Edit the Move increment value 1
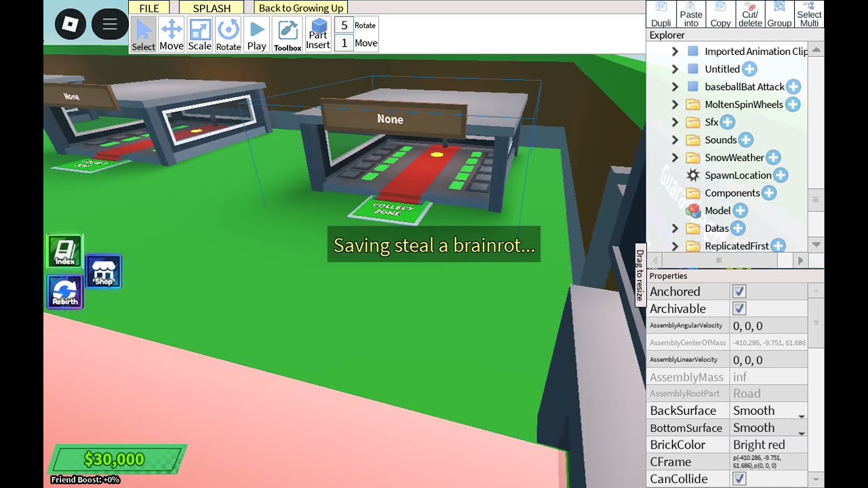The height and width of the screenshot is (488, 868). click(344, 43)
